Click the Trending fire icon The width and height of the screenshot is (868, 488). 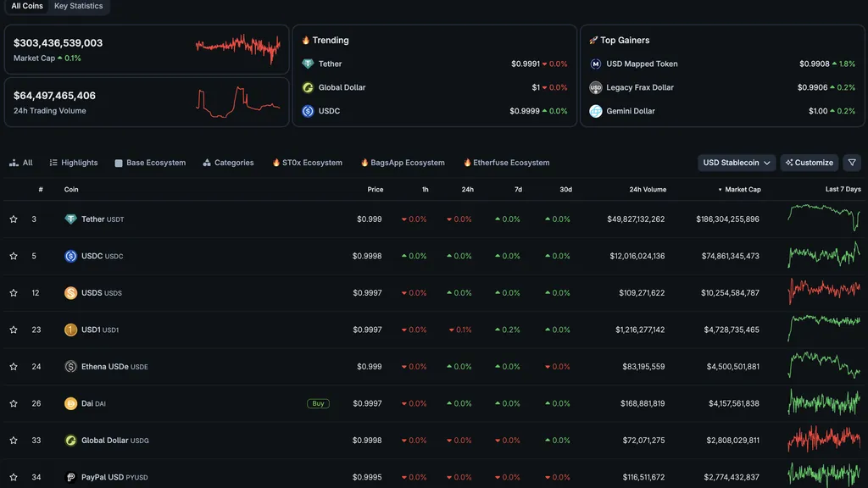click(305, 40)
